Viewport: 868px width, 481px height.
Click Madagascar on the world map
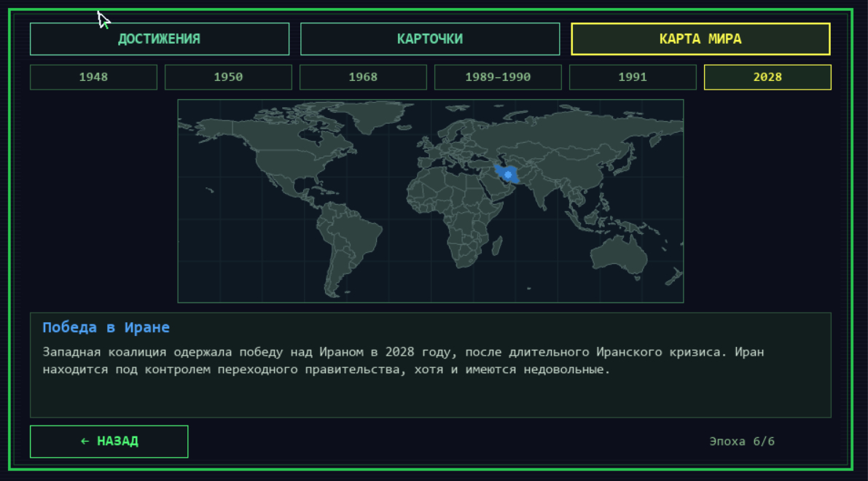[x=496, y=245]
